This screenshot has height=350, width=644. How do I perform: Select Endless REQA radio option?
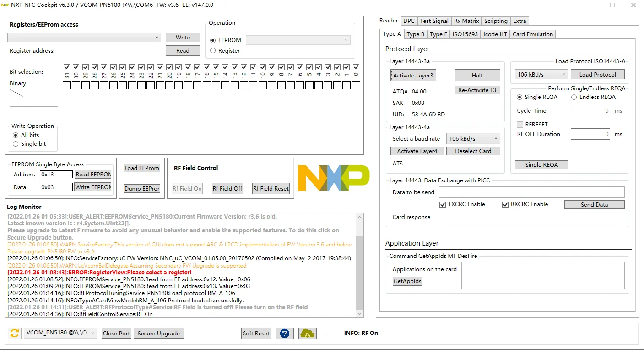tap(574, 97)
